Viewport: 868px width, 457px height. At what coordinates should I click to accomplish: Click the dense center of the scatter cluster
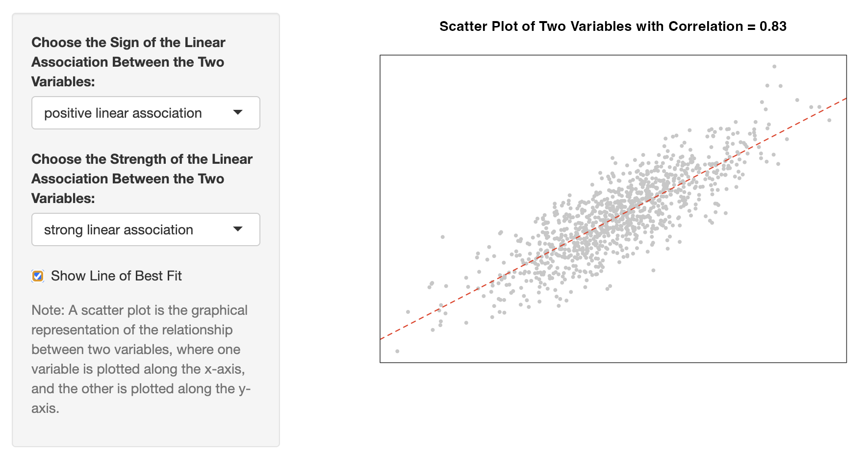pyautogui.click(x=613, y=216)
